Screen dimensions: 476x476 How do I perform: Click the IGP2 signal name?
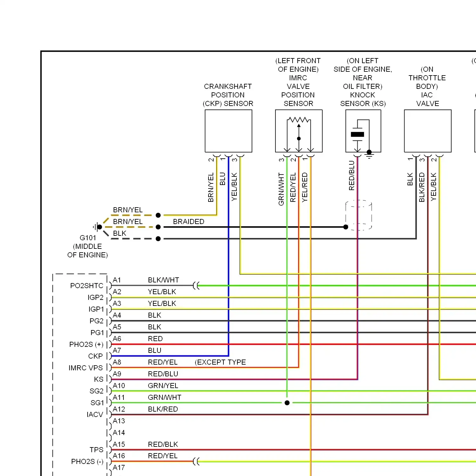96,297
